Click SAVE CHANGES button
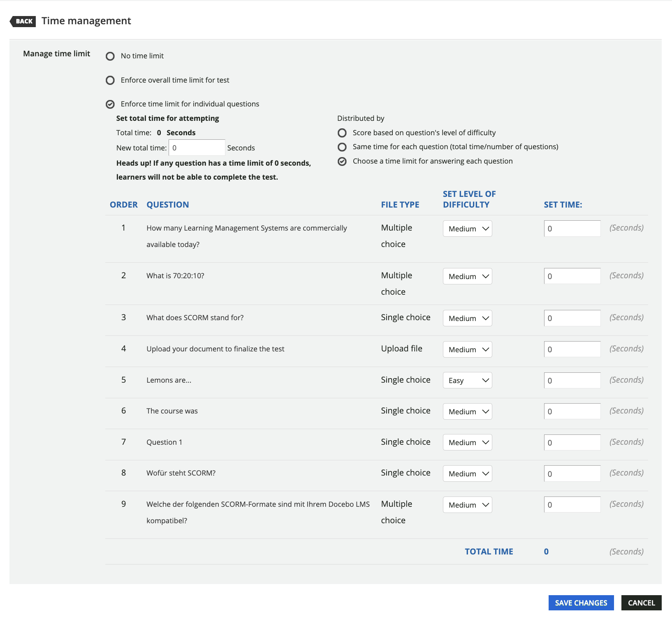672x619 pixels. (x=581, y=603)
